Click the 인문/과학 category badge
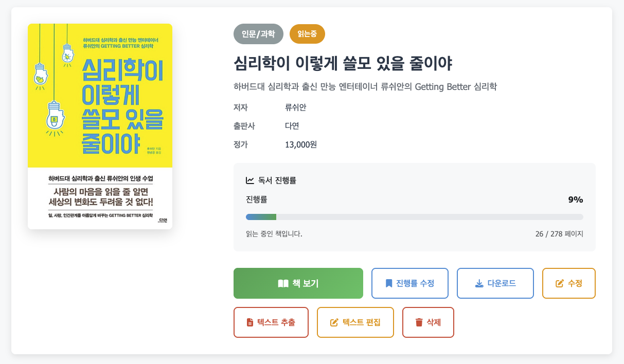 tap(258, 34)
